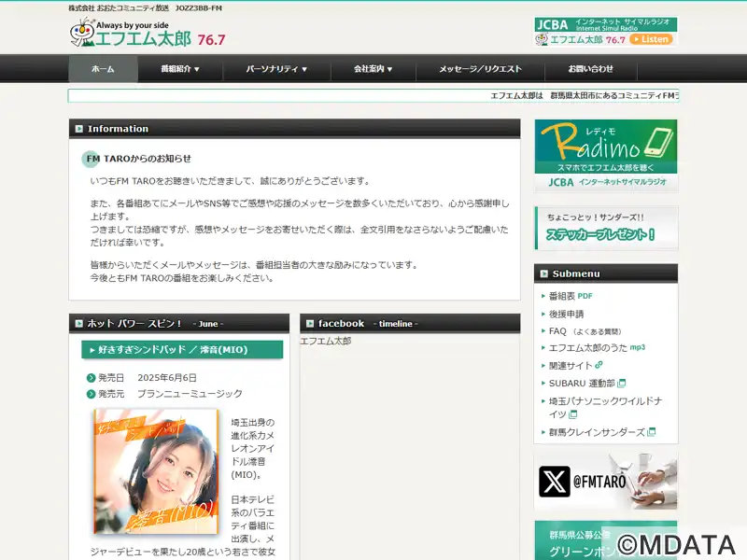This screenshot has height=560, width=747.
Task: Click the scrolling news ticker text
Action: tap(585, 96)
